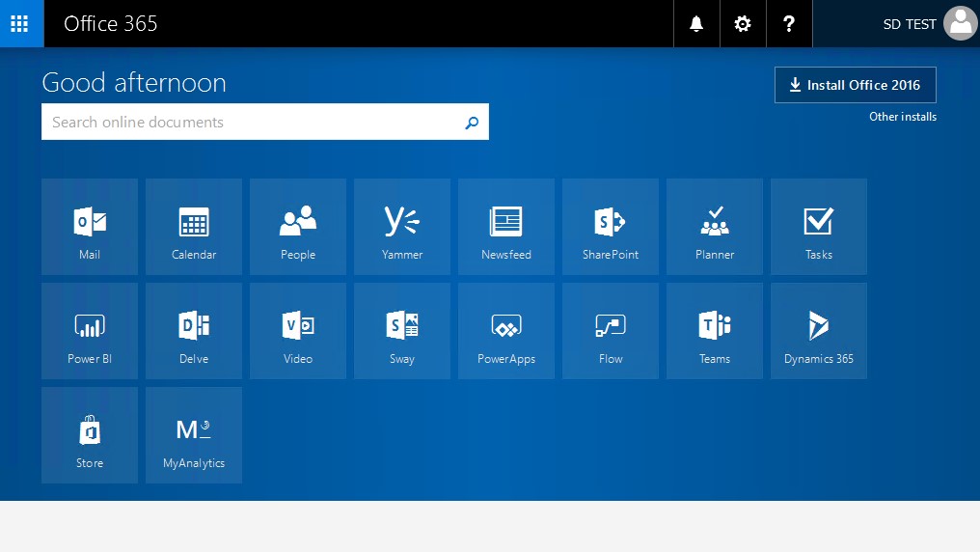Click the search magnifier icon

(472, 123)
